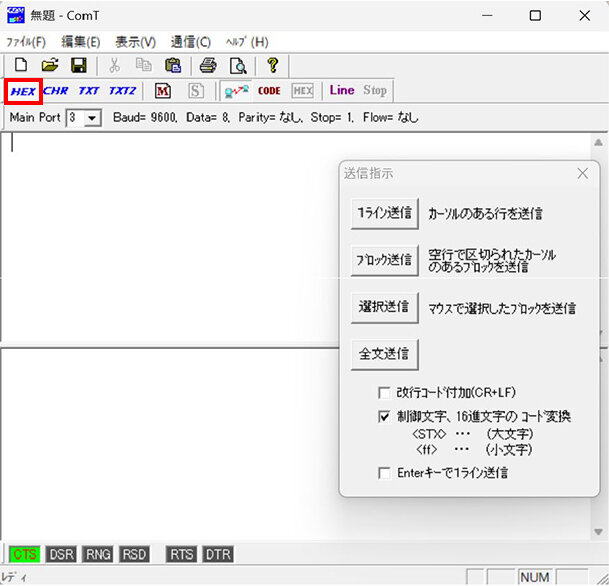Click the printer icon to print
The width and height of the screenshot is (609, 586).
tap(208, 65)
